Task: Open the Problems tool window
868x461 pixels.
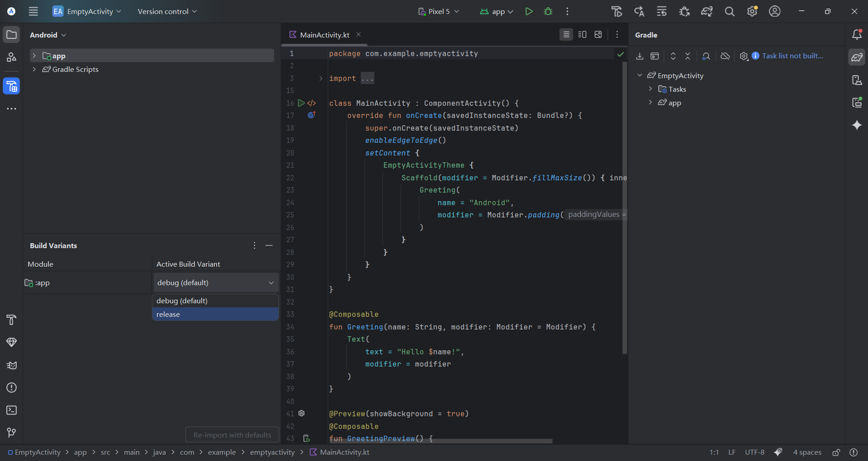Action: pos(11,388)
